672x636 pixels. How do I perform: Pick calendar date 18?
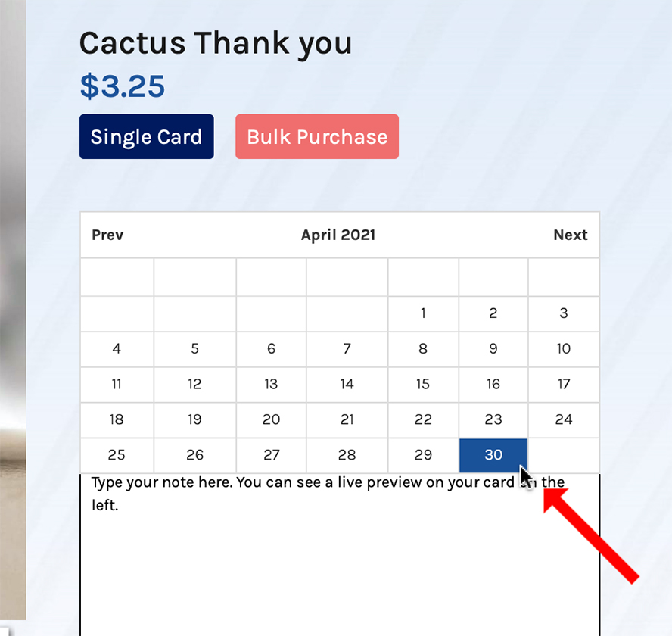click(x=117, y=419)
